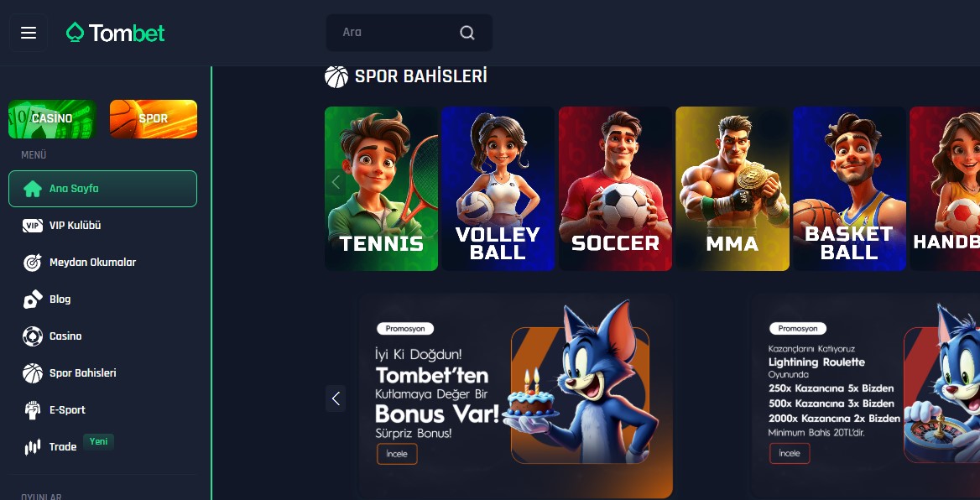
Task: Open the CASINO green banner tab
Action: (x=52, y=119)
